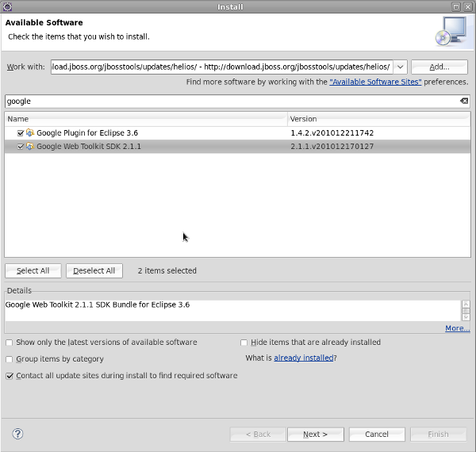Click the Add... button
476x452 pixels.
pyautogui.click(x=440, y=67)
